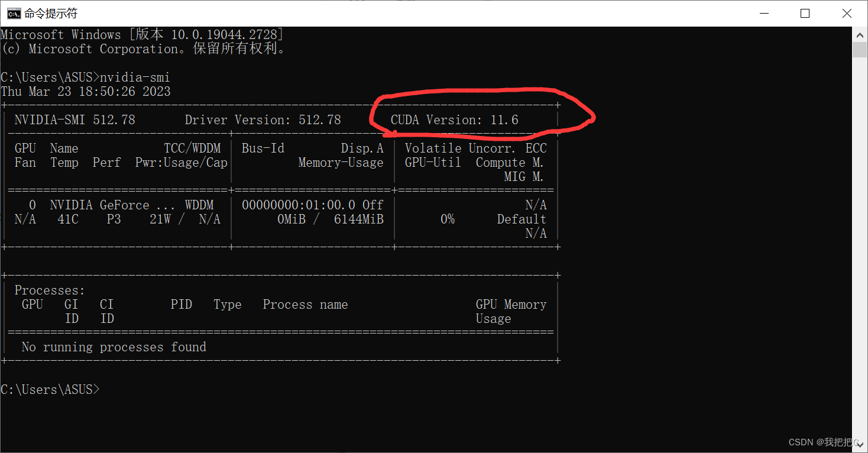Click the NVIDIA-SMI 512.78 label
868x453 pixels.
coord(75,119)
